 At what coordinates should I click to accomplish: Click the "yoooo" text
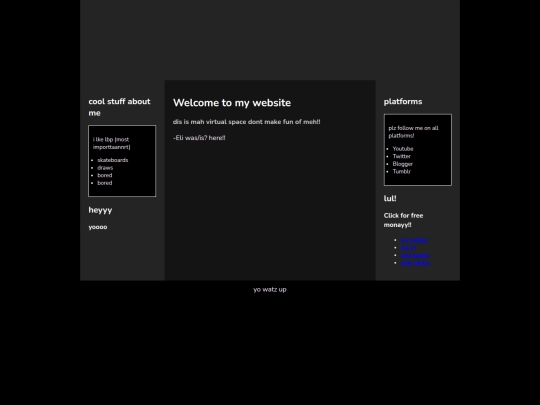click(x=98, y=227)
